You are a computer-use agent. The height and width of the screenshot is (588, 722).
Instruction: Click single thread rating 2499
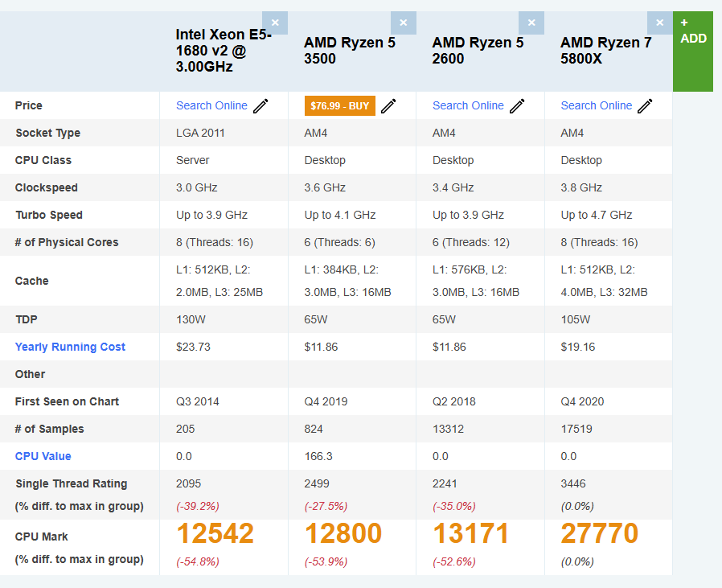coord(316,484)
